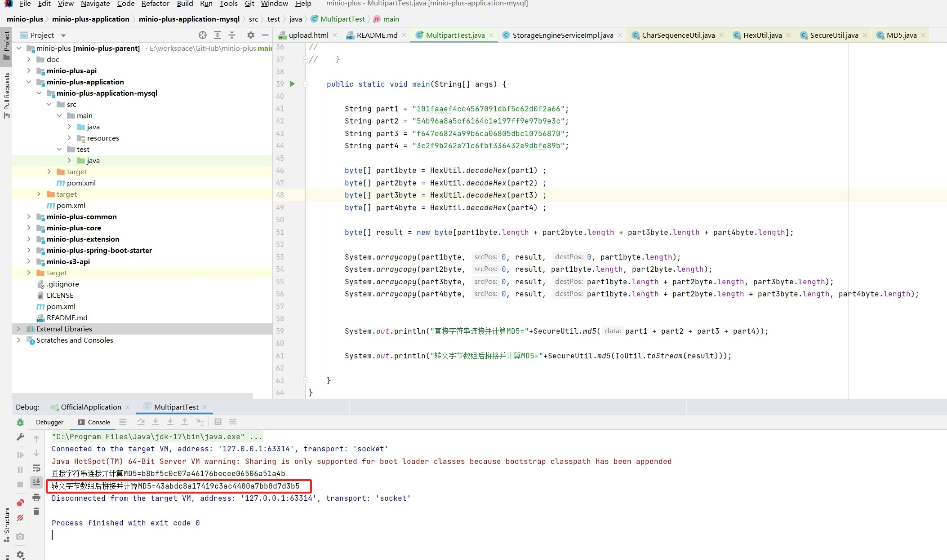Open Project panel options gear icon
Viewport: 947px width, 560px height.
[251, 35]
